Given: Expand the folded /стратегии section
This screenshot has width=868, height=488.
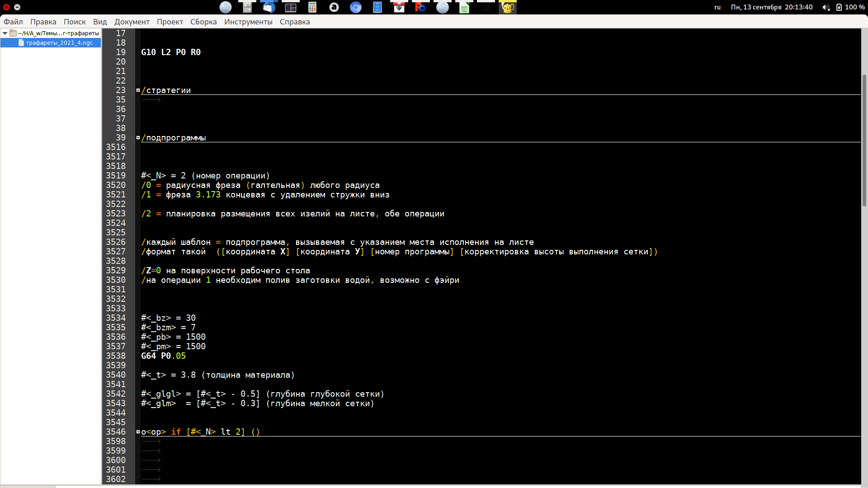Looking at the screenshot, I should 138,90.
